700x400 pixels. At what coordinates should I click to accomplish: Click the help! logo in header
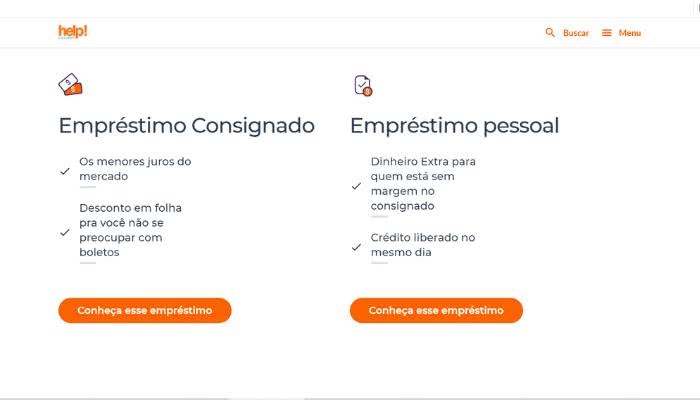click(73, 32)
